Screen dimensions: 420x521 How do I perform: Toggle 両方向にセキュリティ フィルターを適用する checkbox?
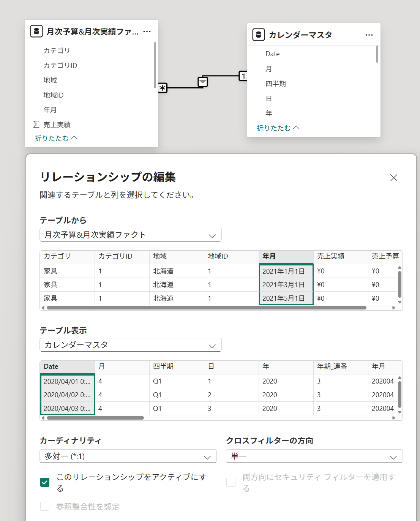[231, 482]
